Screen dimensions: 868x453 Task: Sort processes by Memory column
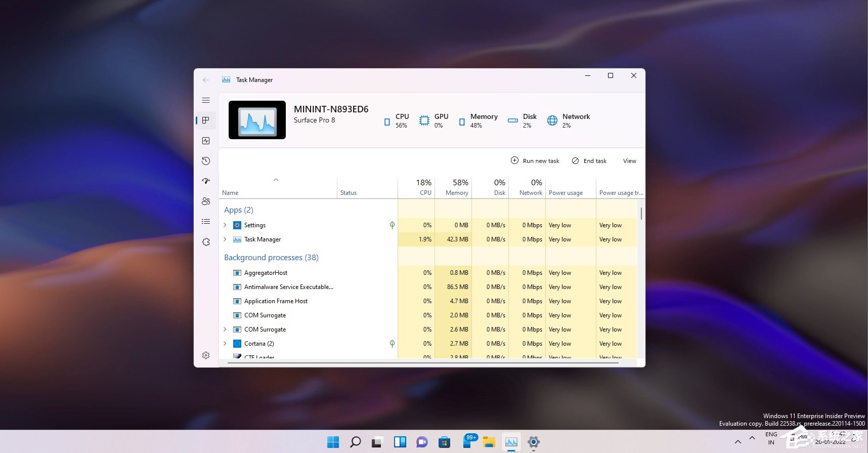coord(457,187)
